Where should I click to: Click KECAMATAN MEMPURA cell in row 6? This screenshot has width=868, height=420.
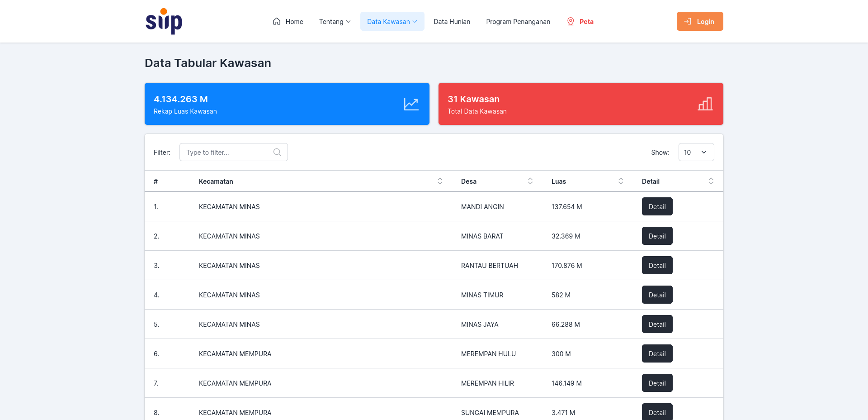[x=235, y=354]
